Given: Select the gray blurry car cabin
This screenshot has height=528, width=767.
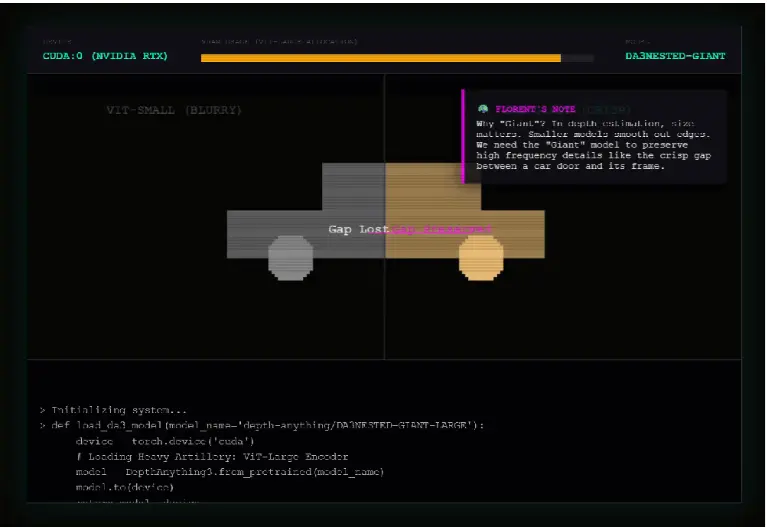Looking at the screenshot, I should [x=353, y=187].
